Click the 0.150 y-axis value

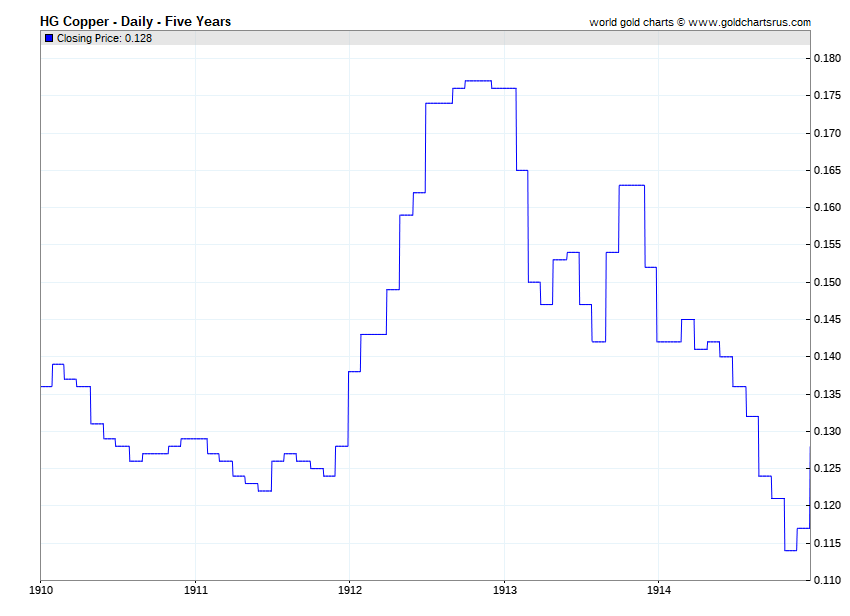(x=827, y=282)
